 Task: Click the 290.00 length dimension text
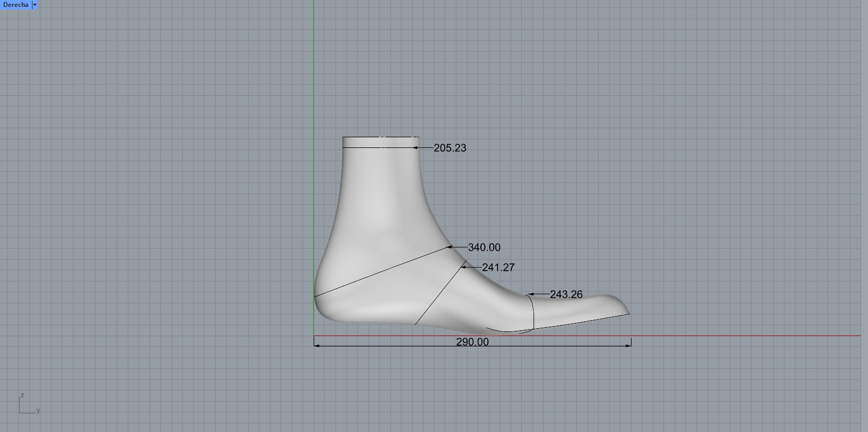pos(472,342)
